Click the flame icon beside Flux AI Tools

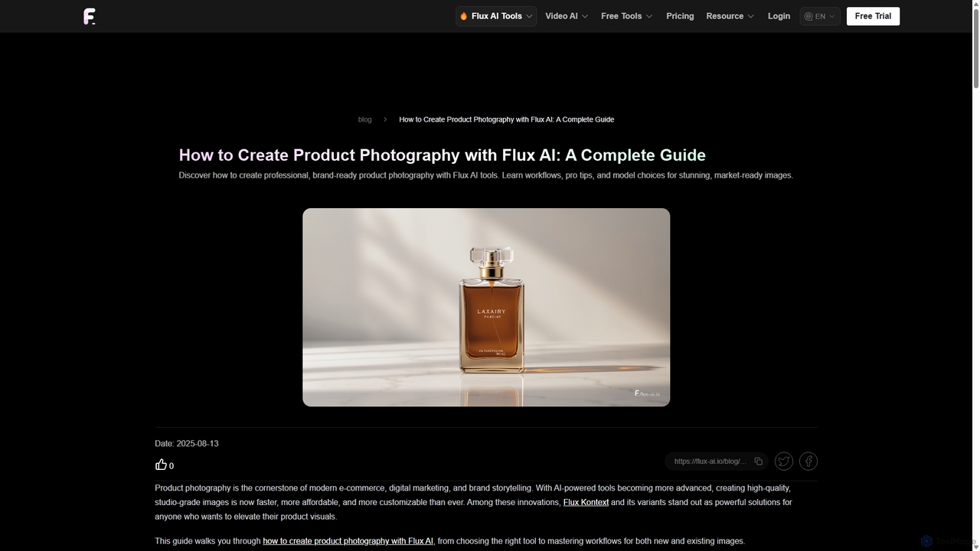click(463, 16)
